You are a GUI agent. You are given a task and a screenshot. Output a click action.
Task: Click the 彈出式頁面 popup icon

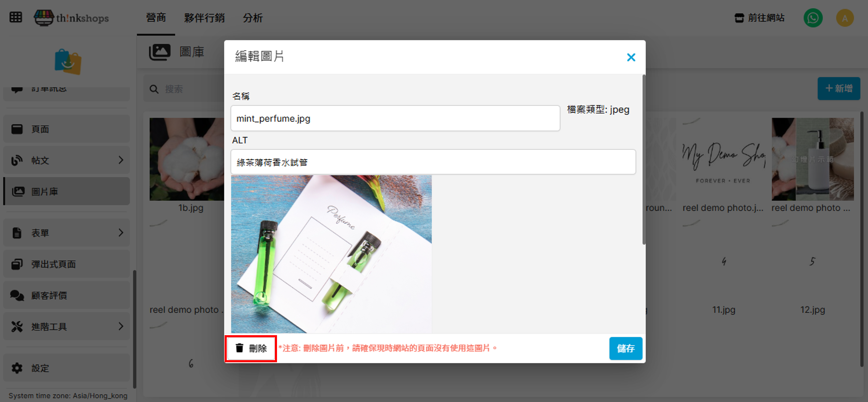point(17,264)
